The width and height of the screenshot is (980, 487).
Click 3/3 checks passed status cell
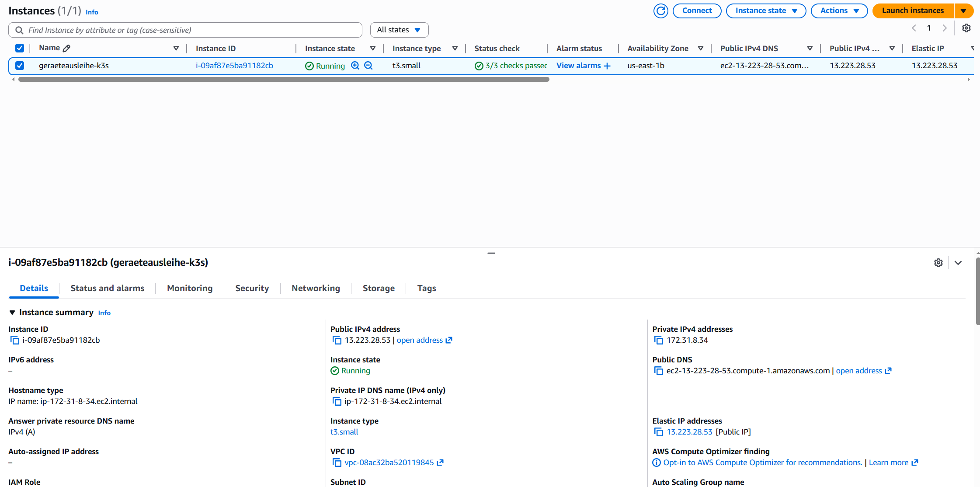pyautogui.click(x=511, y=66)
